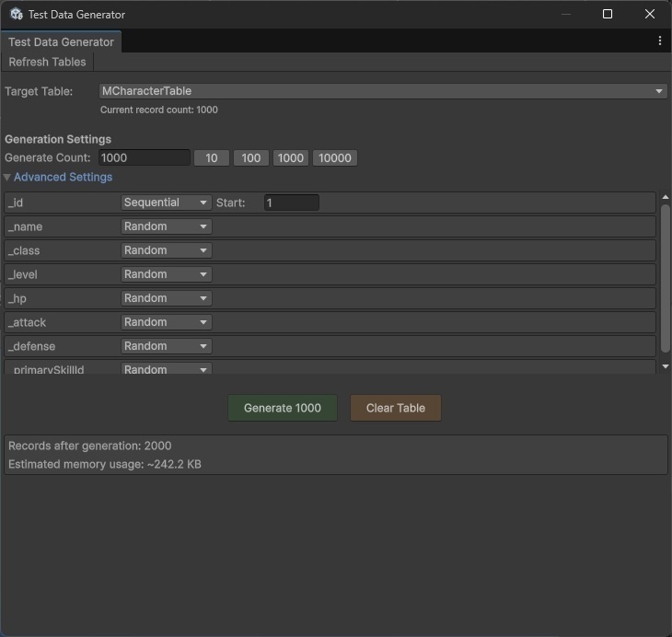Close the Test Data Generator window
This screenshot has width=672, height=637.
click(x=650, y=14)
